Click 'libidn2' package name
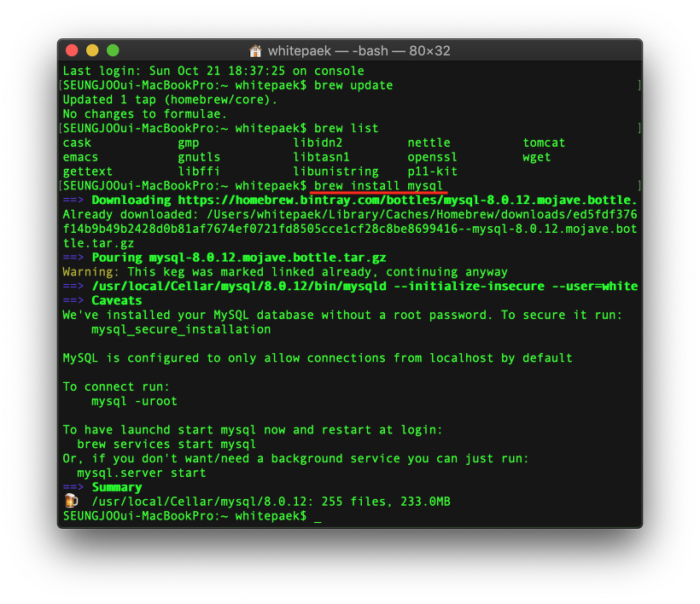Image resolution: width=700 pixels, height=604 pixels. [x=318, y=142]
